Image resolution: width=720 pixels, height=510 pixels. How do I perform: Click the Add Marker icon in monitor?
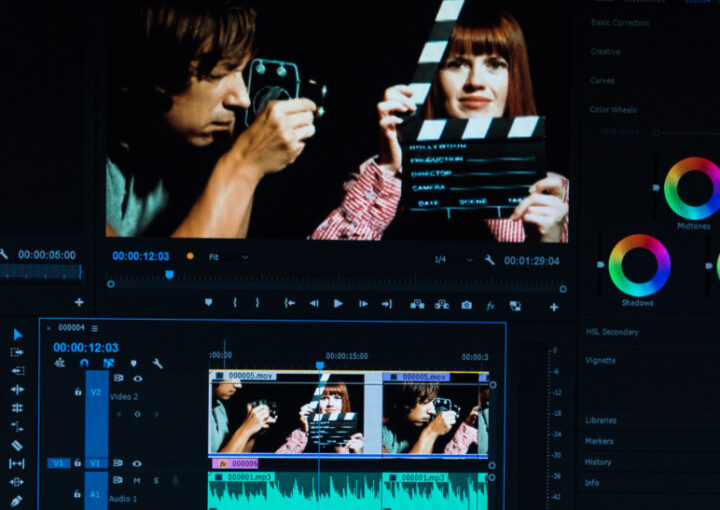point(208,303)
